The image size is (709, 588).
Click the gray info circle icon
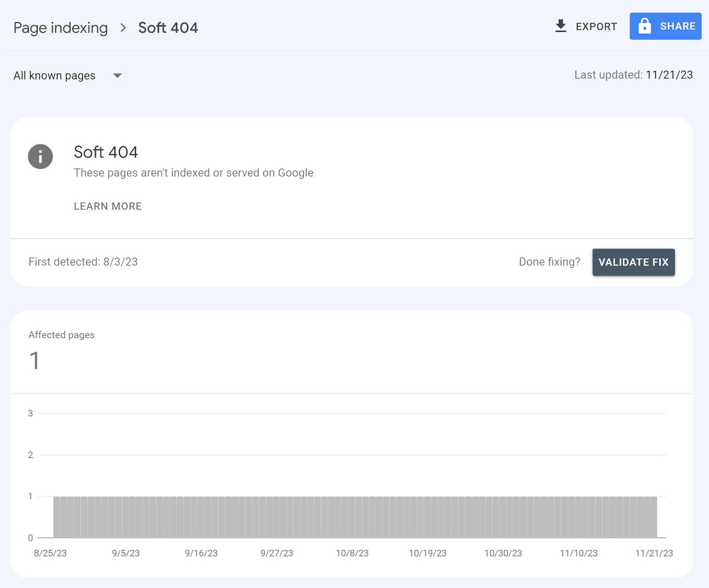(40, 156)
